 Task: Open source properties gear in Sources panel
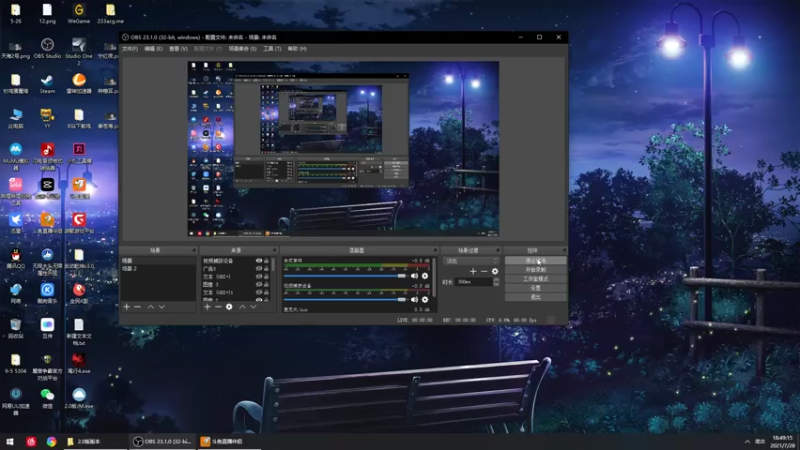coord(229,307)
